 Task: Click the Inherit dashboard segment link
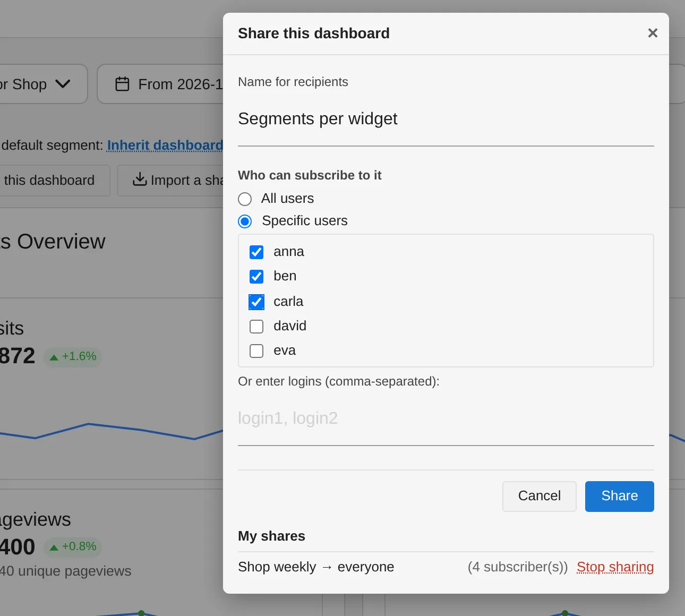tap(165, 145)
